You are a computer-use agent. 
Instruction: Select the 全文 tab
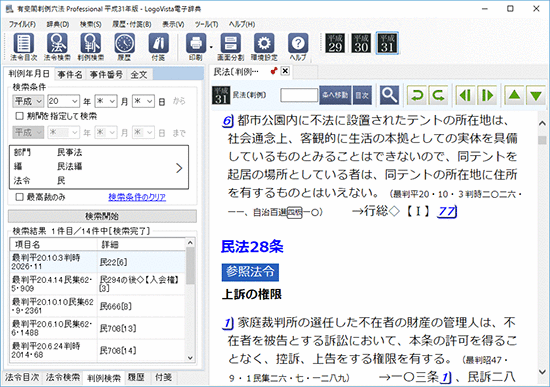pos(139,74)
